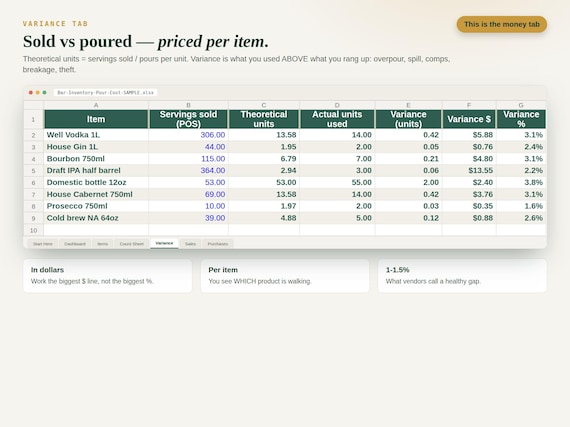The image size is (570, 427).
Task: Select column E header
Action: (x=408, y=105)
